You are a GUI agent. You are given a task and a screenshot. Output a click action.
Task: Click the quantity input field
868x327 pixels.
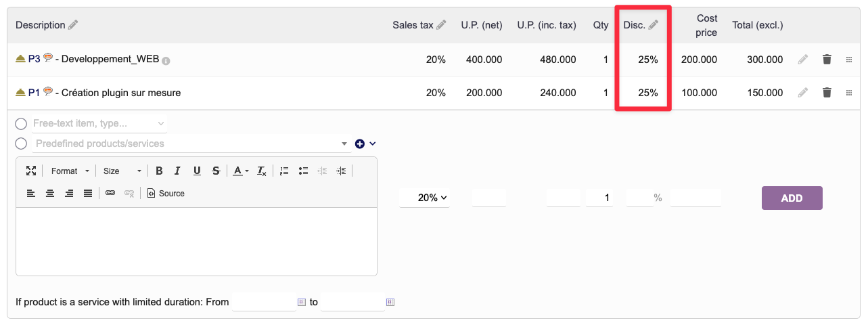pos(599,198)
